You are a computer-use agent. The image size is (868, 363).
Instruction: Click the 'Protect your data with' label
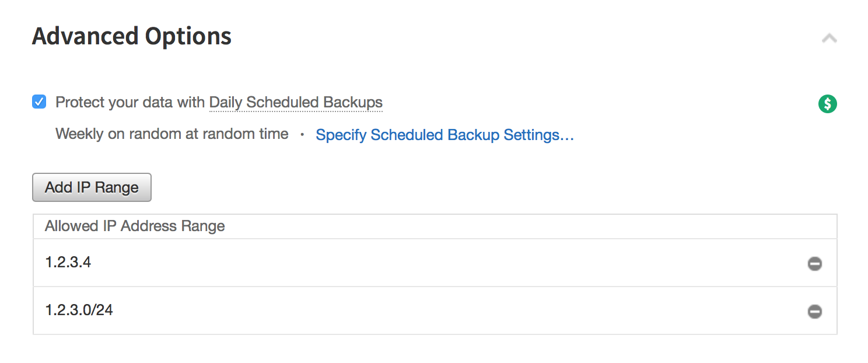[130, 102]
